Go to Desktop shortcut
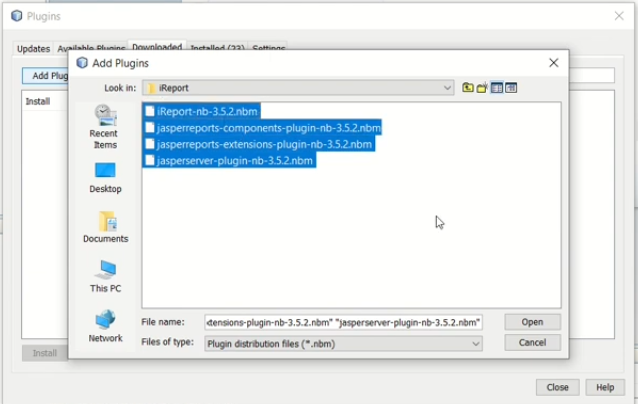Screen dimensions: 638x404 click(x=105, y=178)
